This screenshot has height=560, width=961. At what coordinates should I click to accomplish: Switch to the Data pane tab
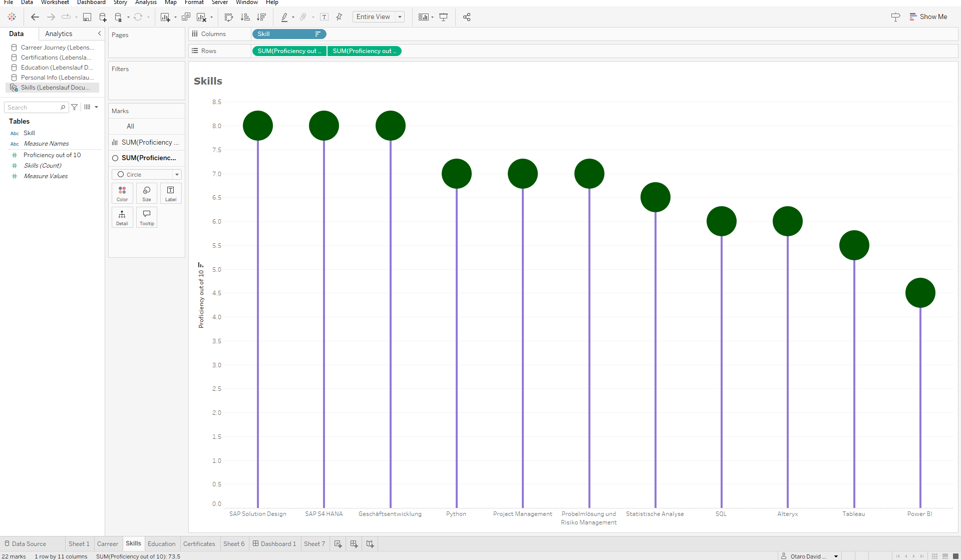click(x=16, y=34)
